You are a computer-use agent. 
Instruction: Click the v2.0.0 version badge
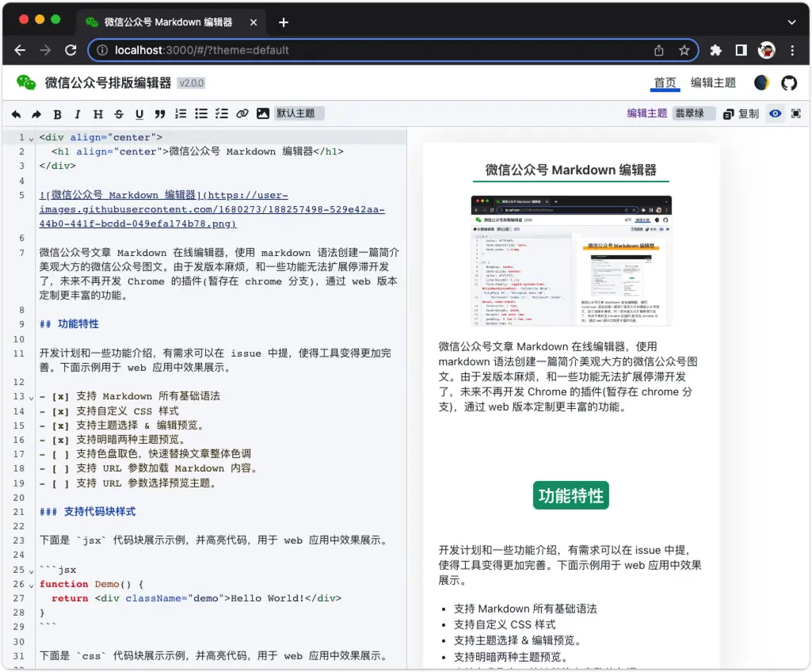click(191, 83)
